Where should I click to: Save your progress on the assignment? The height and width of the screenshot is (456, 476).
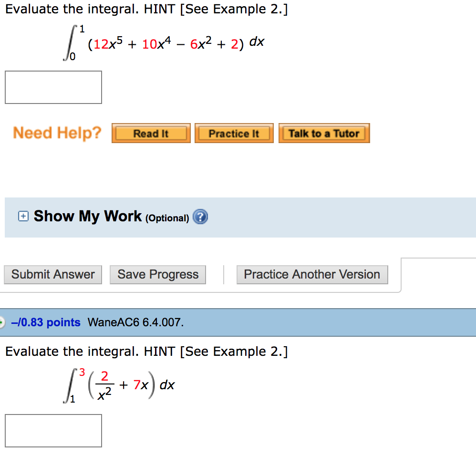157,274
